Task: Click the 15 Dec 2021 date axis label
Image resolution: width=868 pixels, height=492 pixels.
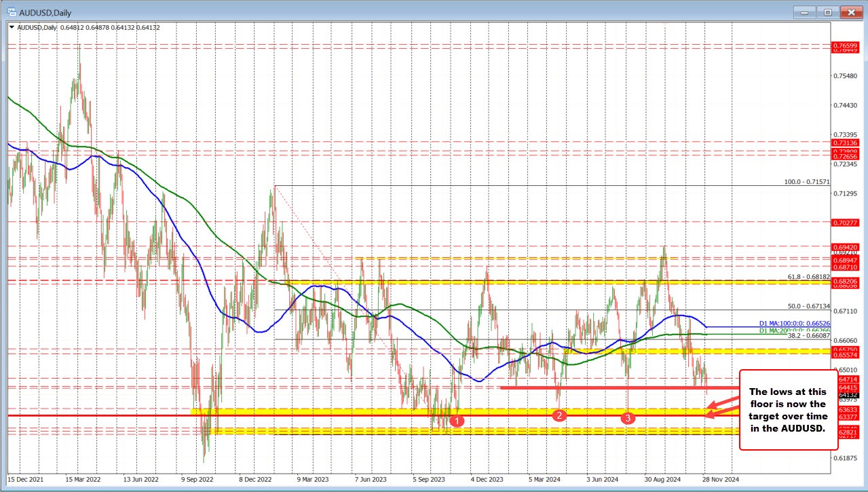Action: pyautogui.click(x=27, y=479)
